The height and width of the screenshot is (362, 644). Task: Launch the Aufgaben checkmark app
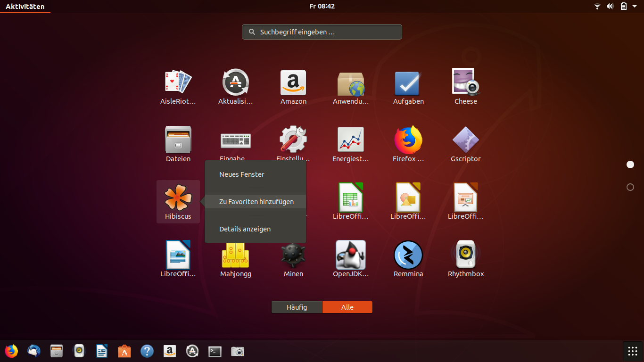pyautogui.click(x=408, y=83)
